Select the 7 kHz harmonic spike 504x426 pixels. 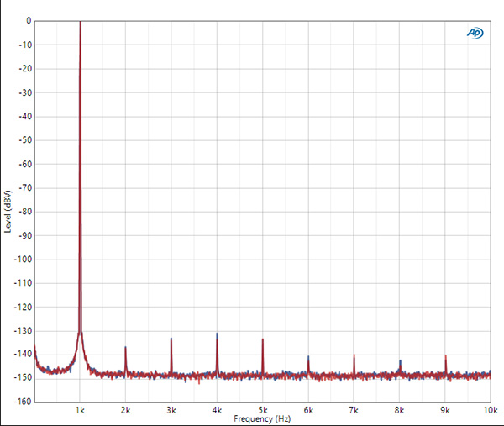(x=354, y=356)
